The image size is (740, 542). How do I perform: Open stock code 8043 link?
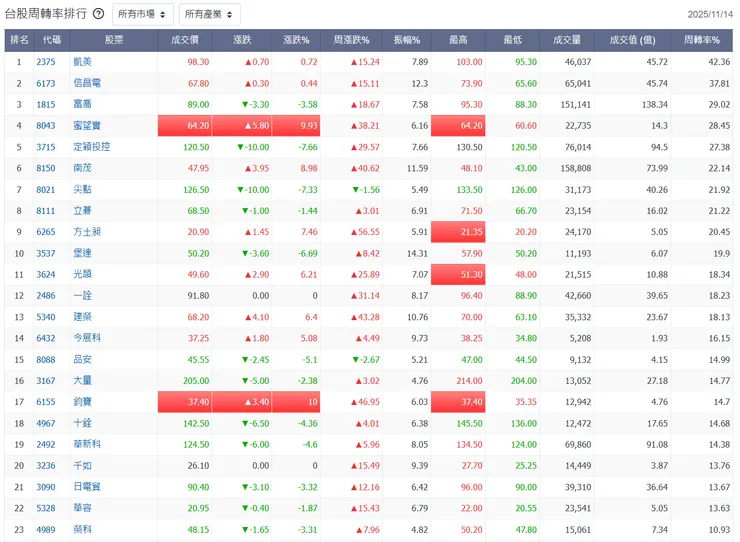click(46, 126)
